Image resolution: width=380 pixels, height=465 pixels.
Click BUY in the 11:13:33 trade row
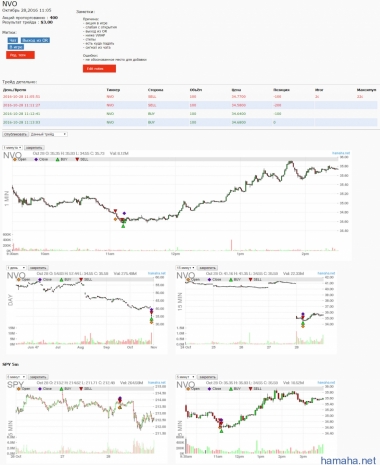point(151,122)
